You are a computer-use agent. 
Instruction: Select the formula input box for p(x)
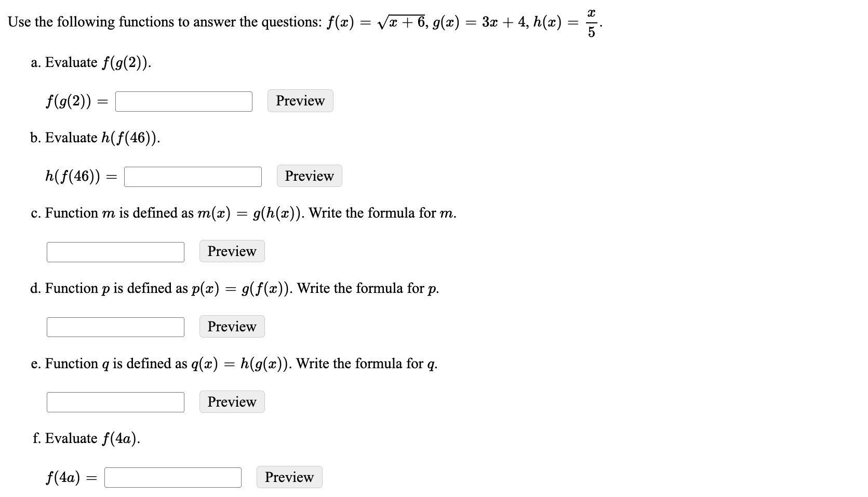(115, 327)
